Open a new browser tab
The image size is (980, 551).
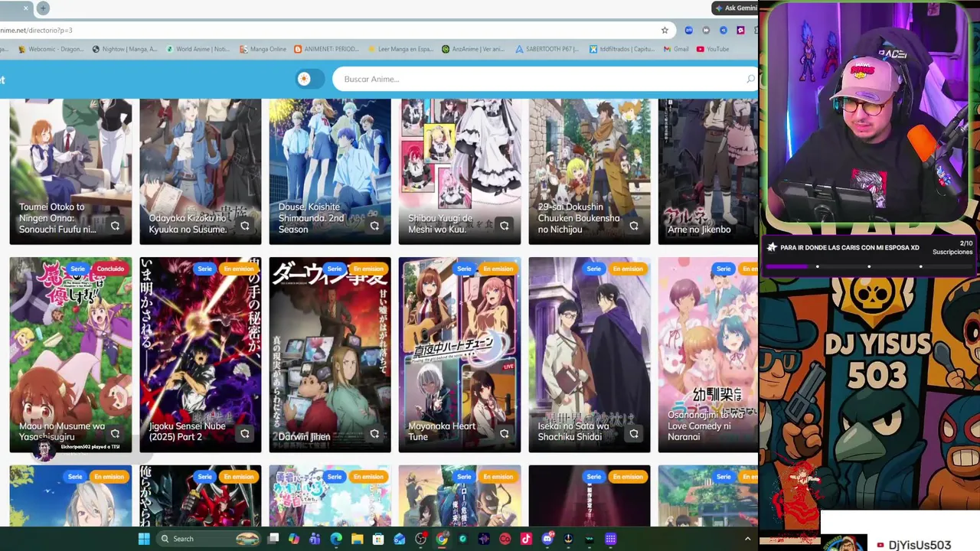[x=43, y=8]
